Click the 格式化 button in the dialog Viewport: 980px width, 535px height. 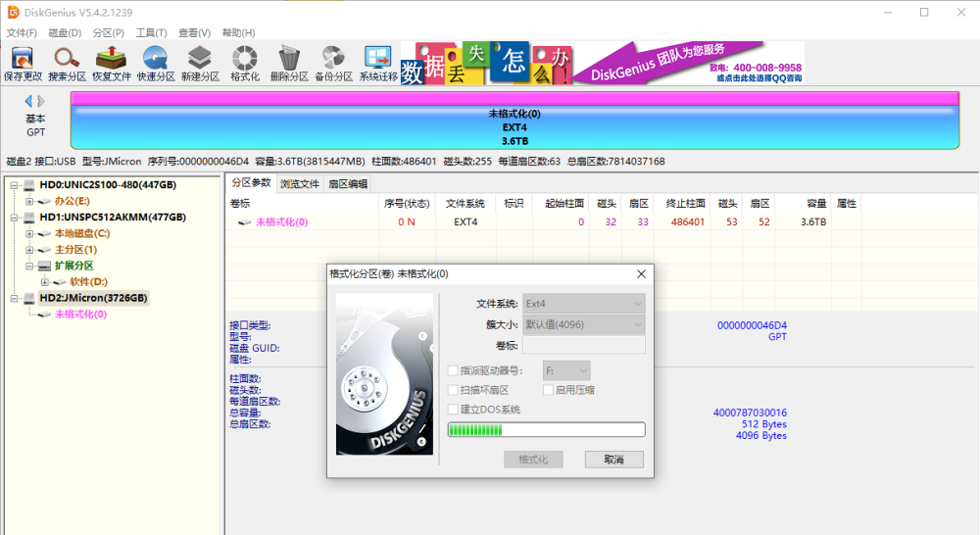(x=533, y=460)
